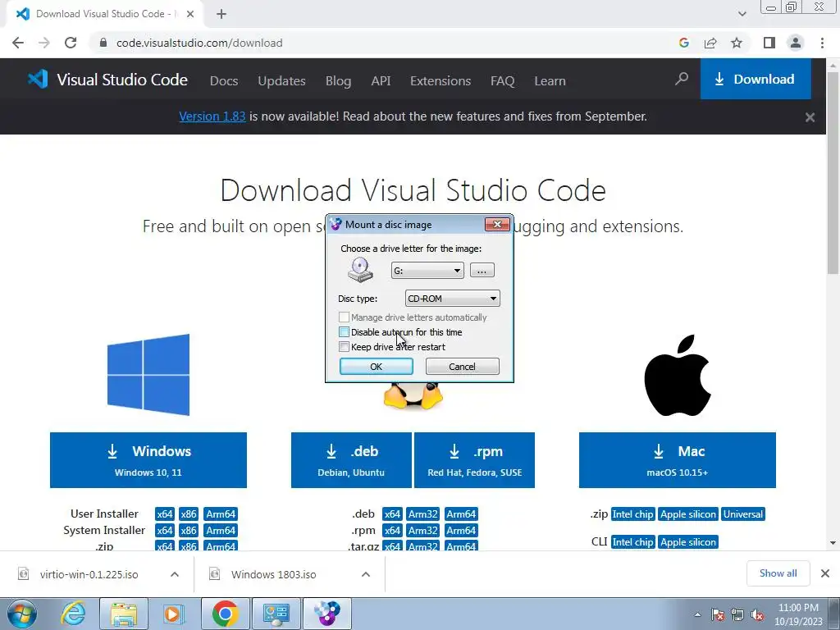Download the Mac macOS 10.15+ build
The height and width of the screenshot is (630, 840).
tap(677, 460)
